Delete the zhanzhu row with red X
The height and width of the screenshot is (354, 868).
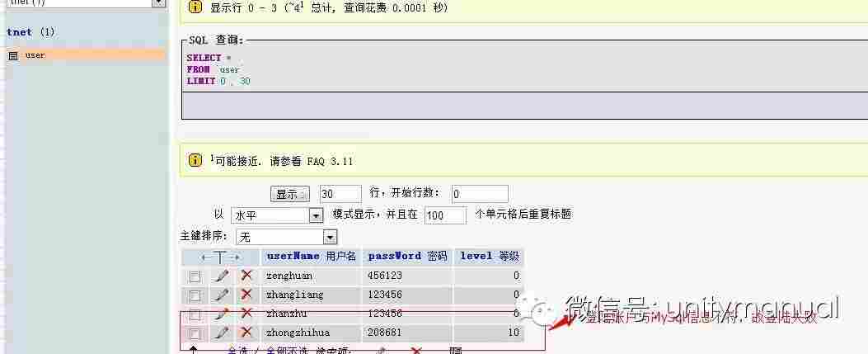pyautogui.click(x=247, y=314)
